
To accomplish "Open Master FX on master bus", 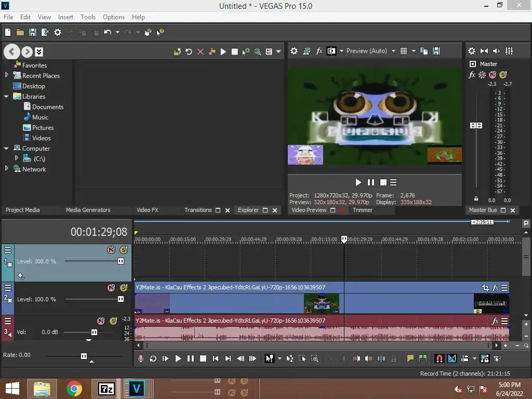I will tap(472, 75).
